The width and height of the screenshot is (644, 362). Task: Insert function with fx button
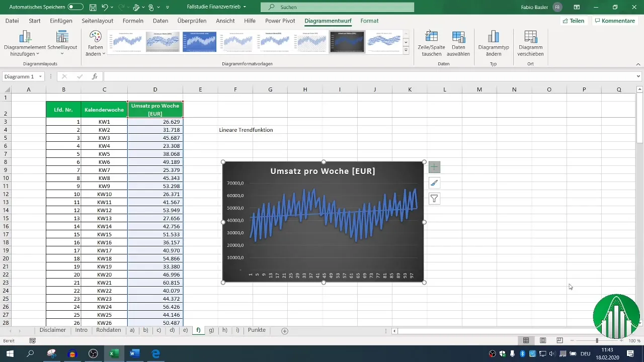tap(95, 76)
